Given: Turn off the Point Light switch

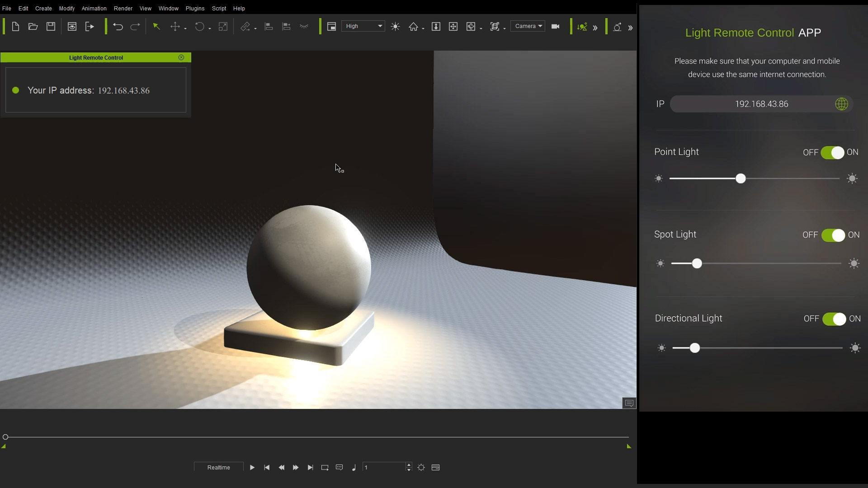Looking at the screenshot, I should tap(832, 153).
